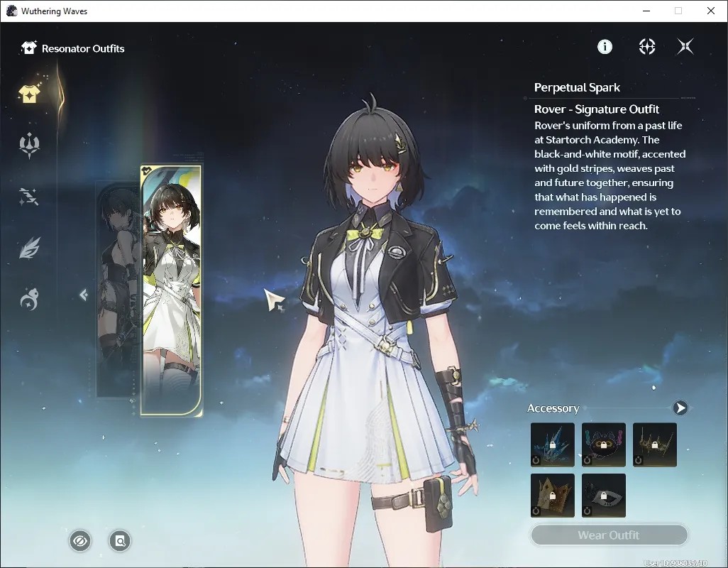This screenshot has width=728, height=568.
Task: Select the locked dark round creature accessory
Action: pyautogui.click(x=604, y=444)
